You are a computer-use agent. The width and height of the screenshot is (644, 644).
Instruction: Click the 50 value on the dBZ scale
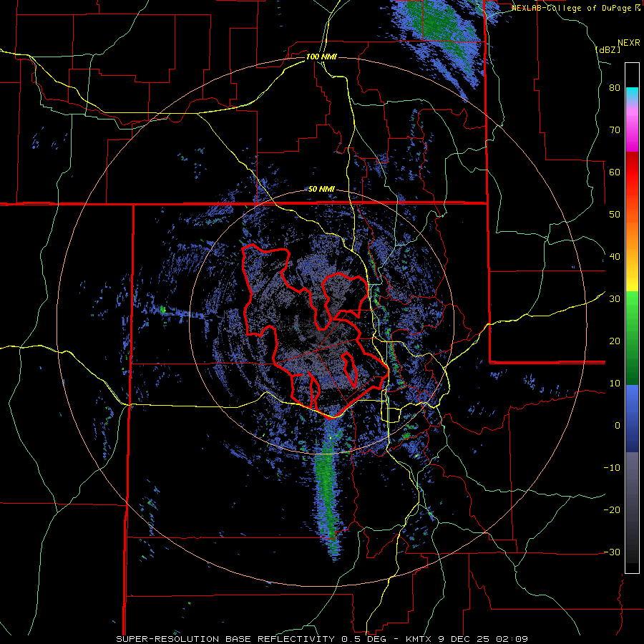click(x=615, y=215)
